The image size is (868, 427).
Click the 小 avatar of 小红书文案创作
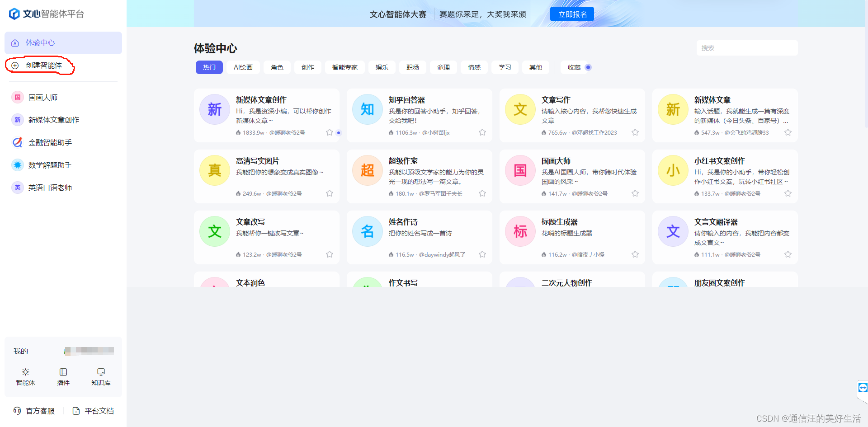(x=673, y=170)
